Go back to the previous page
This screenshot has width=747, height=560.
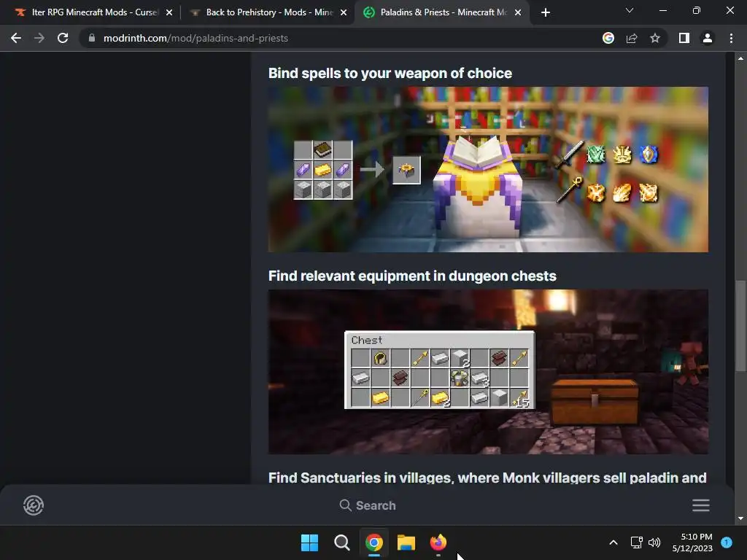(16, 38)
